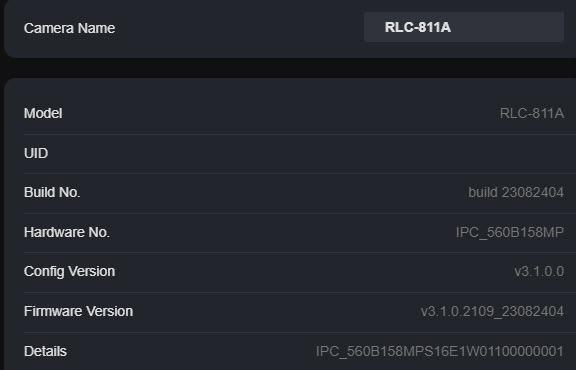
Task: Click the Hardware No. label
Action: tap(67, 232)
